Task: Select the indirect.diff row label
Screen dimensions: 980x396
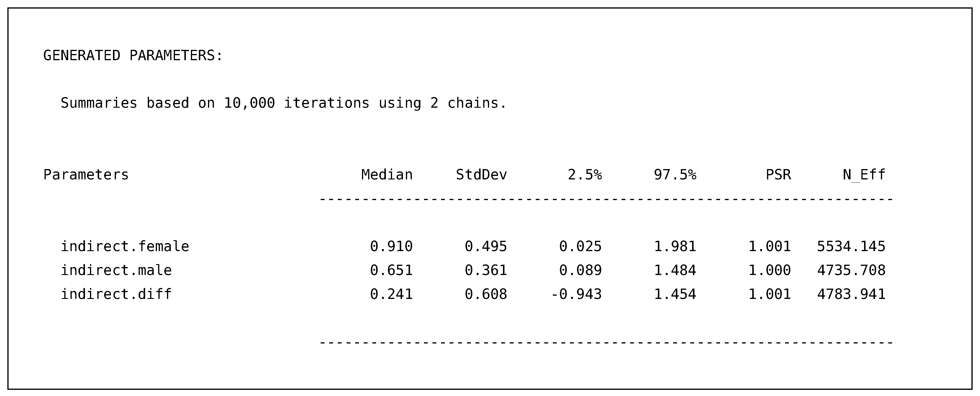Action: (x=116, y=294)
